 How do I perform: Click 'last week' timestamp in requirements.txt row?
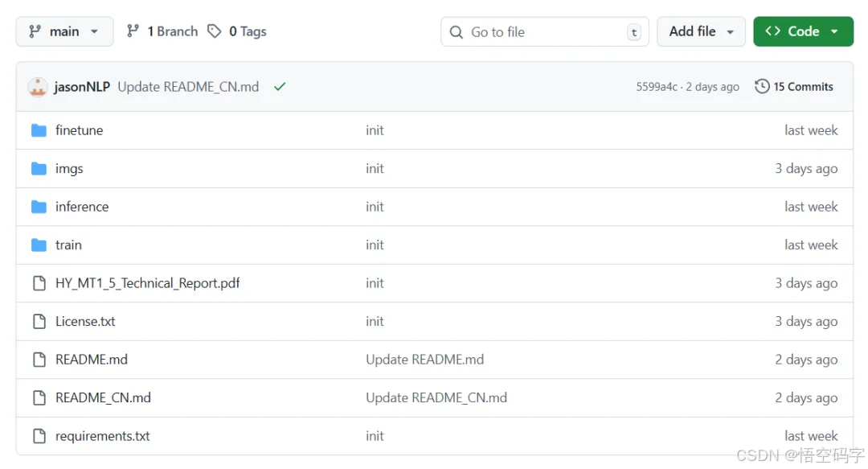pyautogui.click(x=811, y=436)
